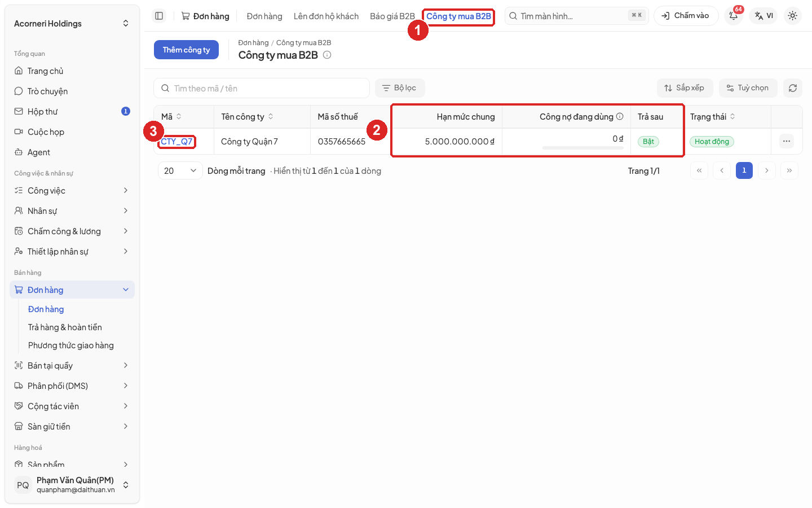Click info icon next to Công nợ đang dùng
812x508 pixels.
[x=620, y=116]
